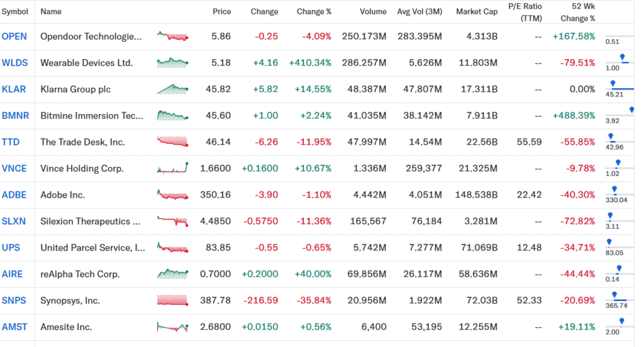Viewport: 644px width, 347px height.
Task: View The Trade Desk sparkline chart
Action: 173,142
